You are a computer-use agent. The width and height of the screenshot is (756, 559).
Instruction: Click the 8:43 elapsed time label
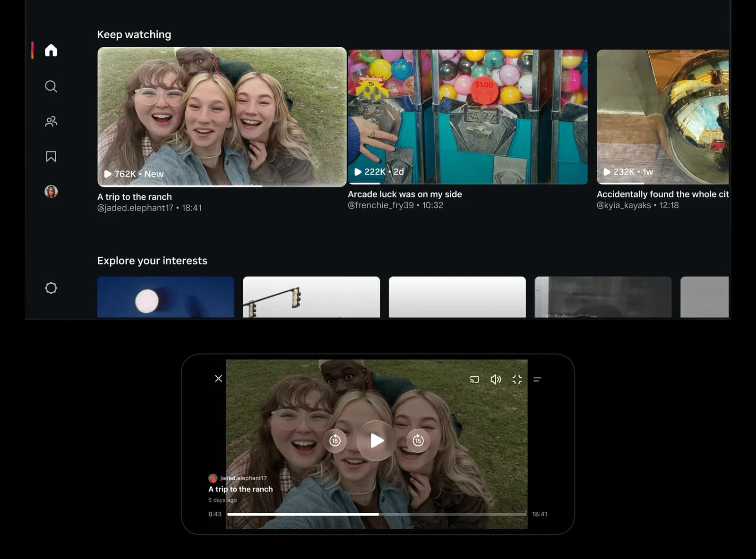(215, 514)
